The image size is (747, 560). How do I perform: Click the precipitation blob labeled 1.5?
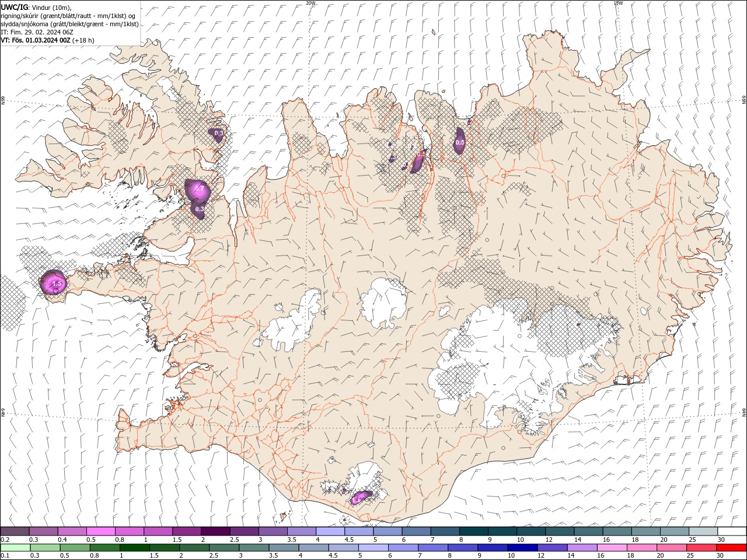coord(54,283)
